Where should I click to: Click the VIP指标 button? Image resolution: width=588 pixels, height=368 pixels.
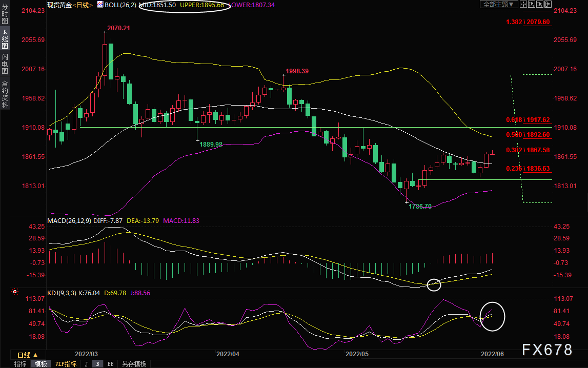[x=66, y=364]
